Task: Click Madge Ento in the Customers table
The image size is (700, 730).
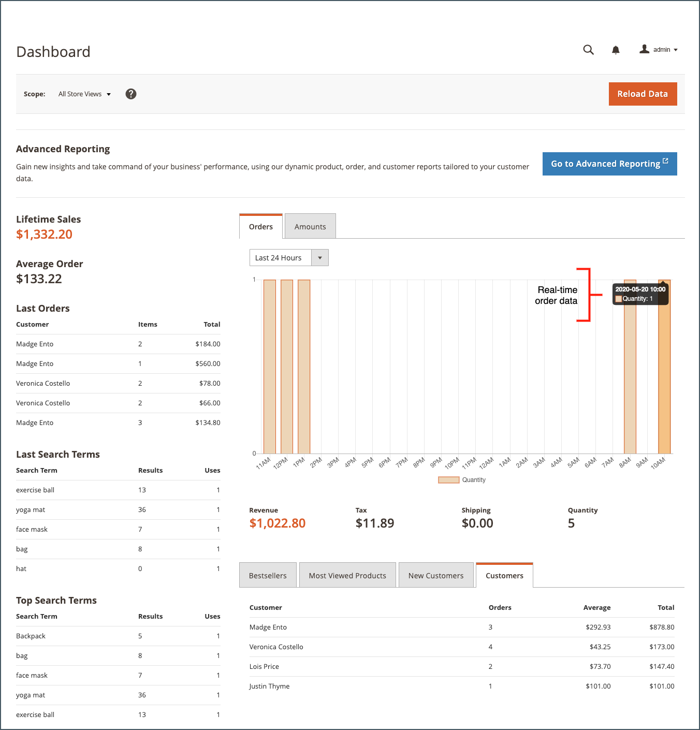Action: point(268,627)
